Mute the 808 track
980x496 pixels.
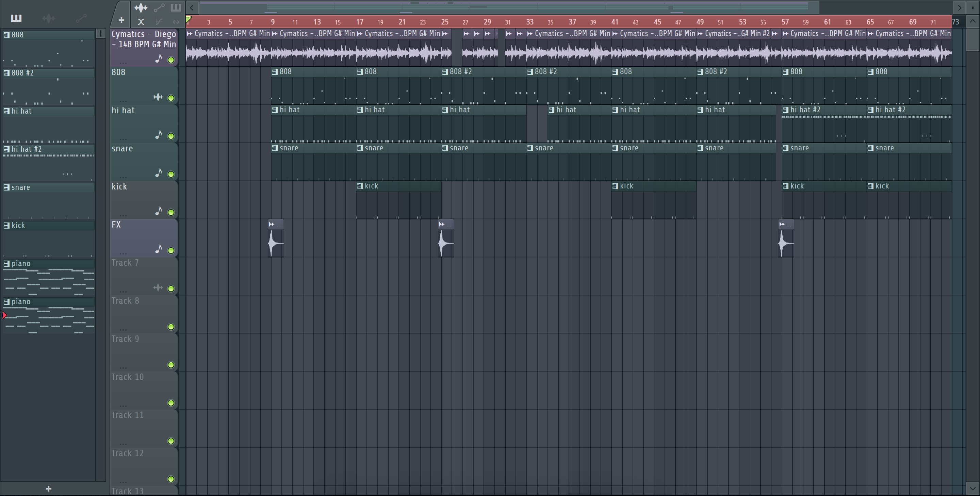[x=171, y=98]
